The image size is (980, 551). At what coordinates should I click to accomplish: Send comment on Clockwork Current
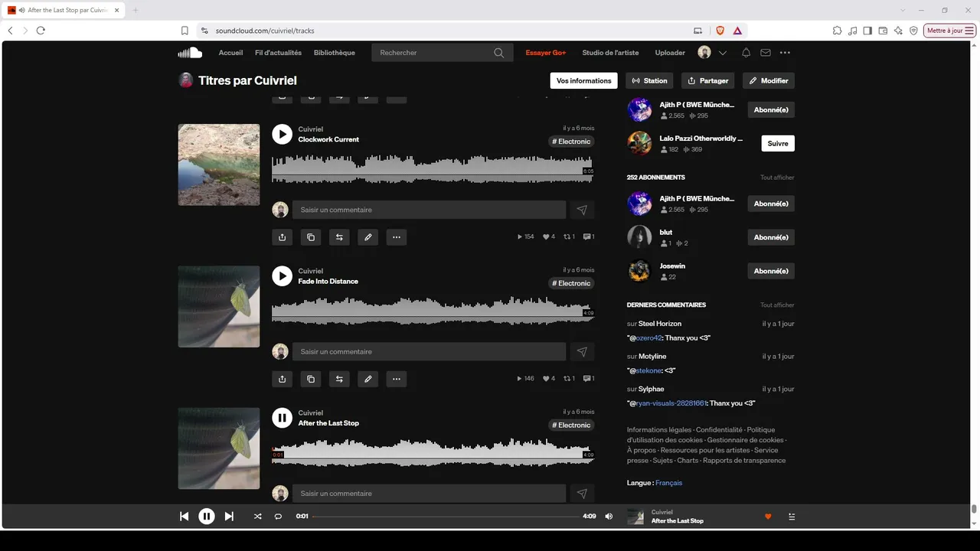[x=582, y=210]
